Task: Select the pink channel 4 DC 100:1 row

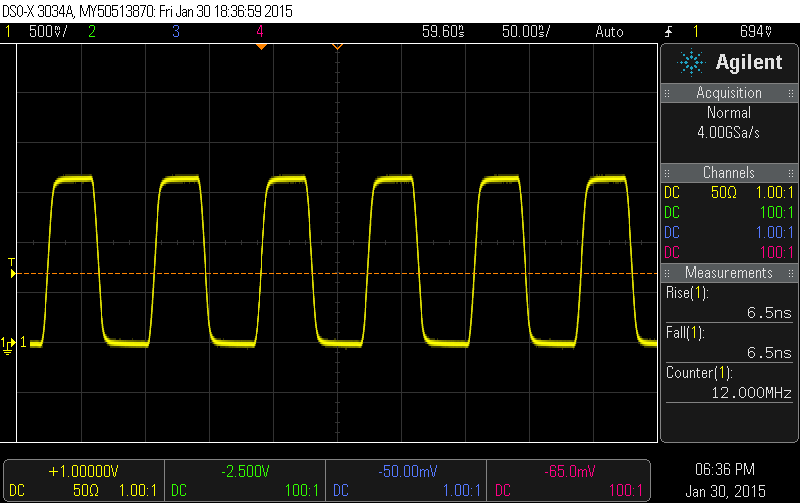Action: pos(729,253)
